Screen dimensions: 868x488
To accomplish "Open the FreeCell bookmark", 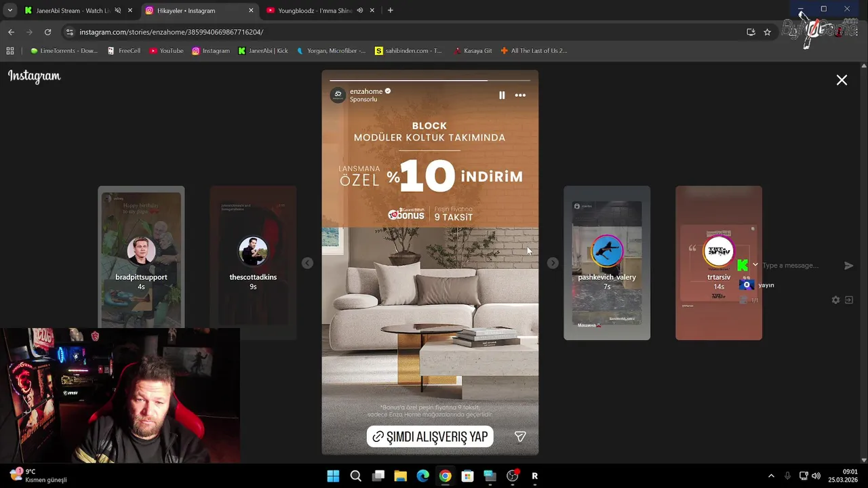I will click(124, 51).
